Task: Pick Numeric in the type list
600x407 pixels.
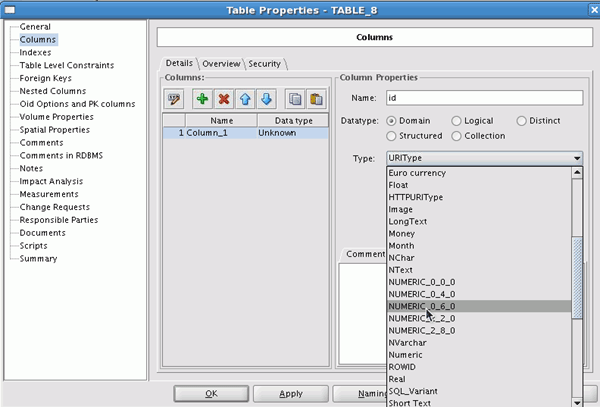Action: [479, 355]
